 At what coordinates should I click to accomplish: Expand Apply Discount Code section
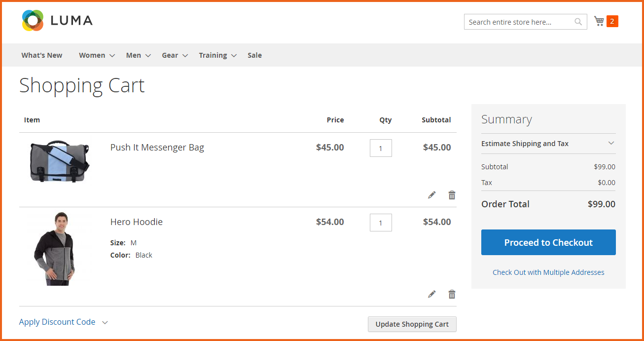pyautogui.click(x=57, y=322)
